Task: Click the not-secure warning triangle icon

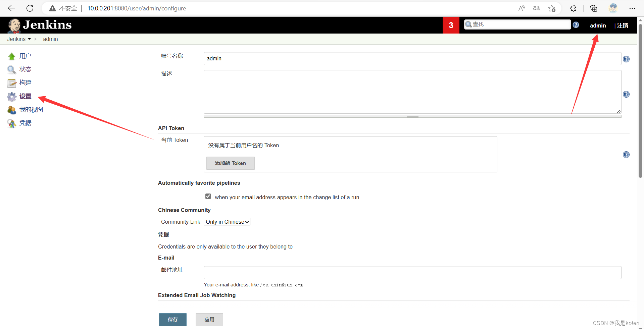Action: coord(52,8)
